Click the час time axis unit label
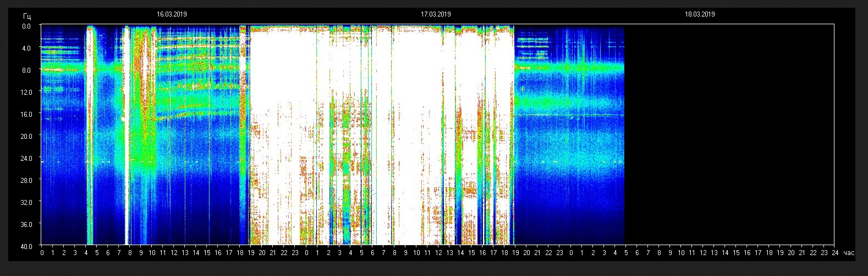Viewport: 868px width, 276px height. point(849,253)
